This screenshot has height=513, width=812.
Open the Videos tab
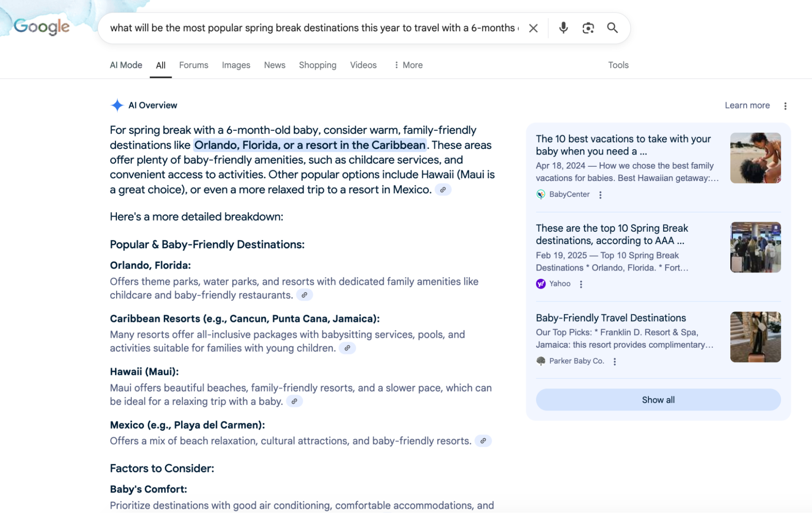click(364, 65)
